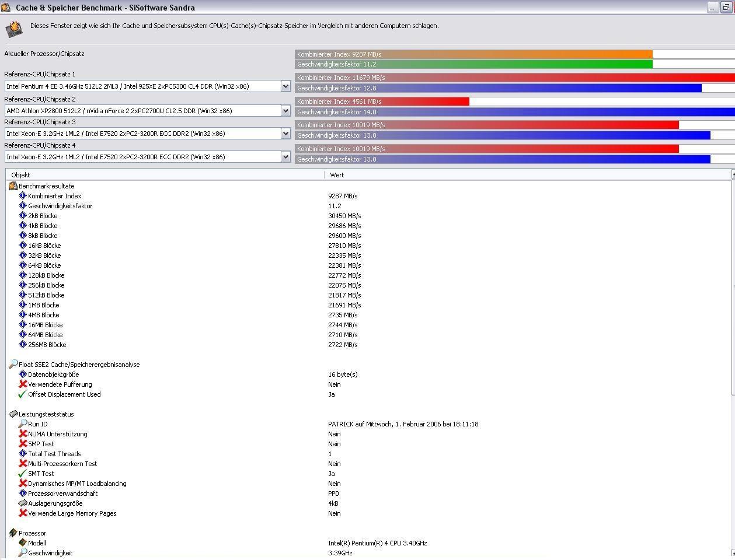
Task: Select the 128kB Blöcke row
Action: click(x=368, y=275)
